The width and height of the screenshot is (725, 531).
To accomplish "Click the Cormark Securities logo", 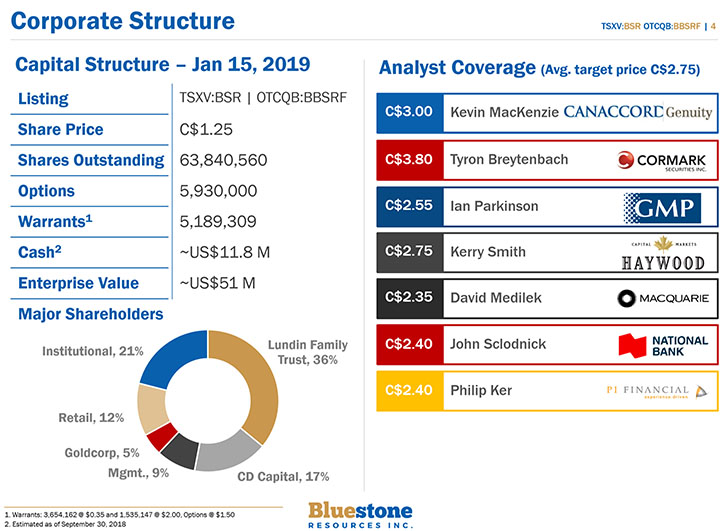I will 662,161.
